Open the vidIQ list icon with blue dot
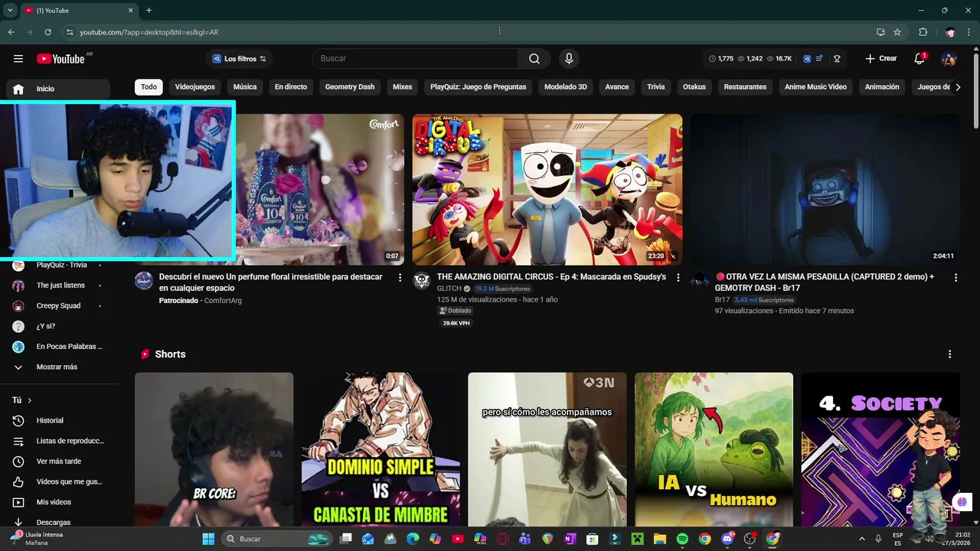 tap(819, 59)
